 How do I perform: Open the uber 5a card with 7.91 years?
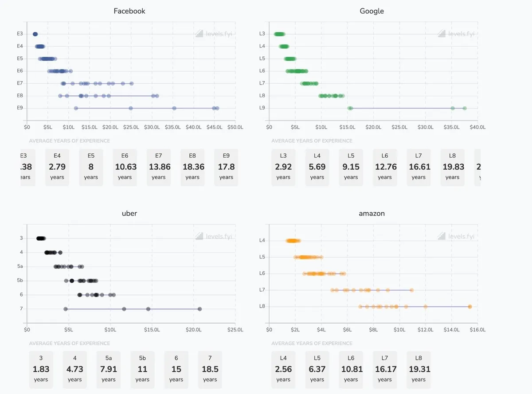(108, 370)
